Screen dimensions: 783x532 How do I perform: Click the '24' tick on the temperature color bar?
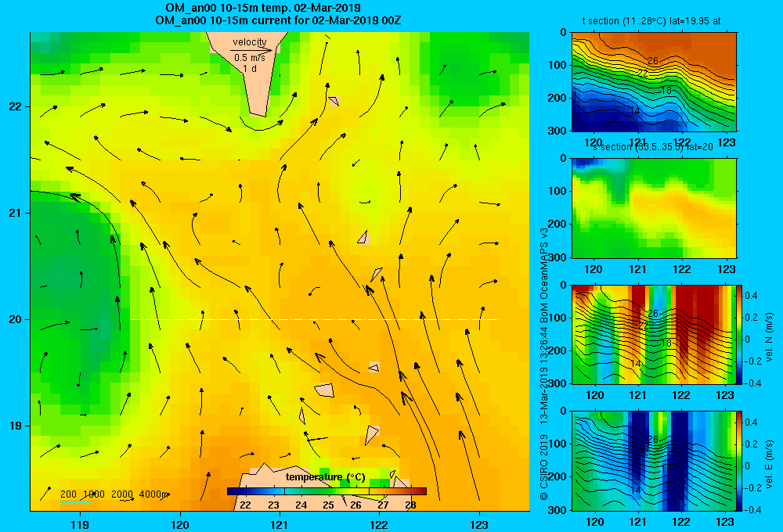coord(301,505)
